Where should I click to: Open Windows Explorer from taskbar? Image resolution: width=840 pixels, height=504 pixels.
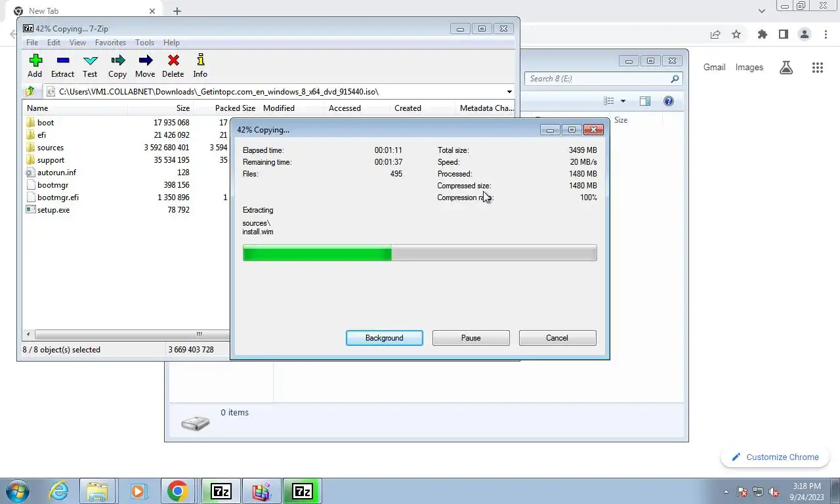tap(97, 491)
